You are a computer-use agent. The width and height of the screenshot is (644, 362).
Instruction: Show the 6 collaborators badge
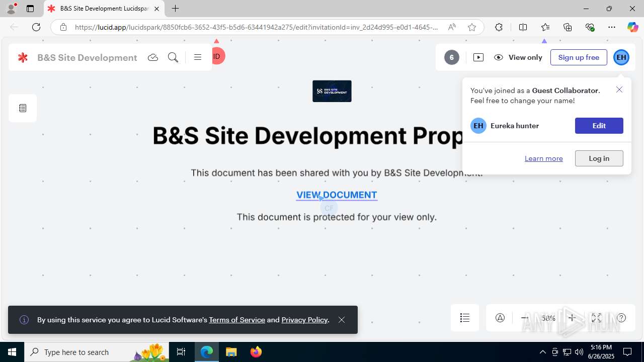coord(452,57)
